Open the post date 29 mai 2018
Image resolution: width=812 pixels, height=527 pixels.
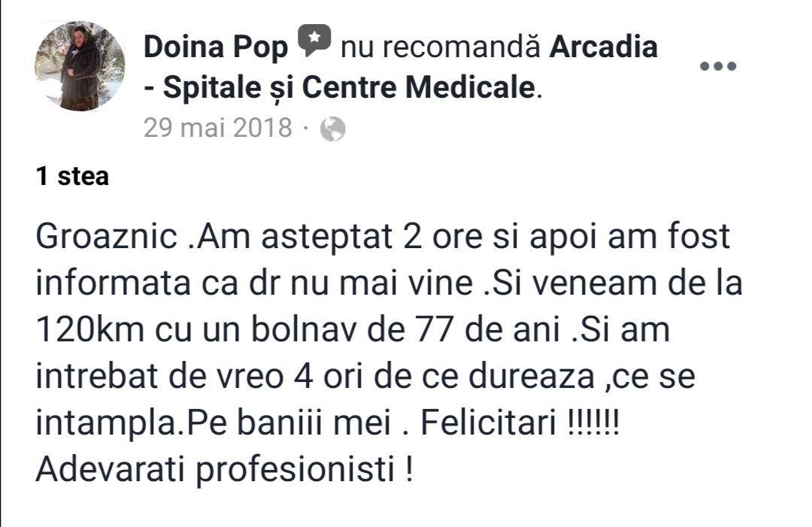pyautogui.click(x=218, y=128)
